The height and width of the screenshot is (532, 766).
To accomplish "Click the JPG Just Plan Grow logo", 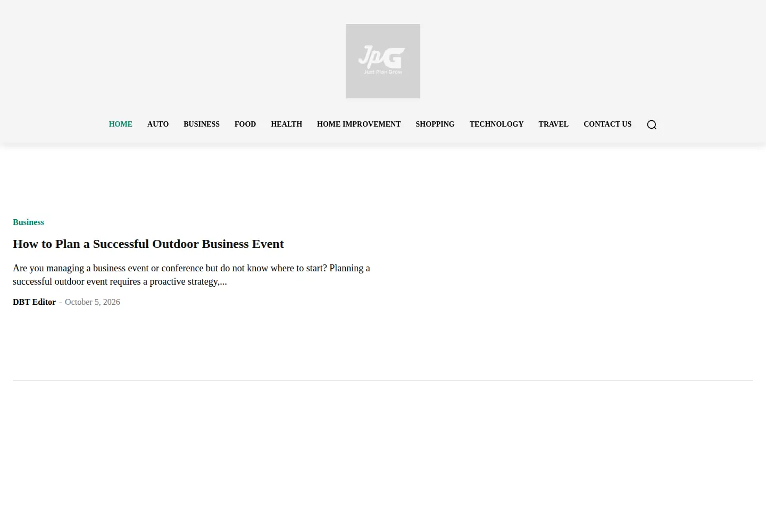I will point(383,61).
